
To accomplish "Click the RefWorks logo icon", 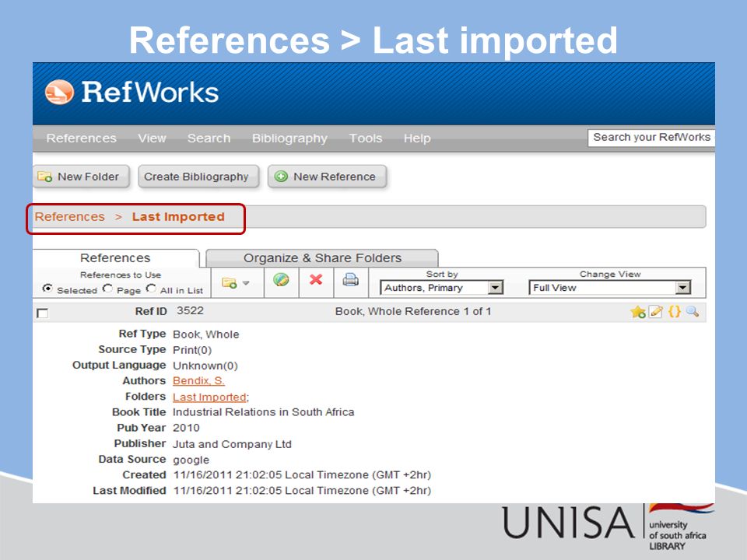I will [x=59, y=92].
